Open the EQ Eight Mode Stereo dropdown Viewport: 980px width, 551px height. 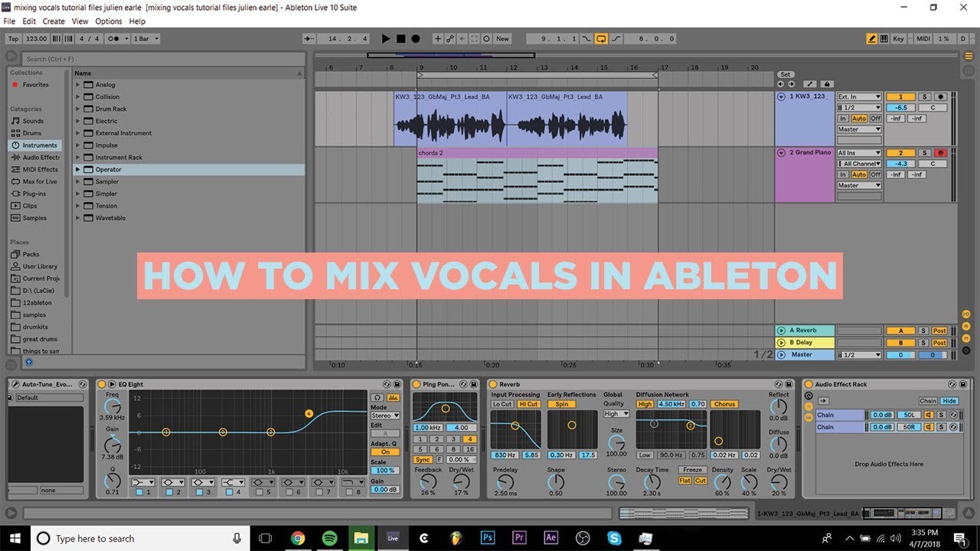(x=385, y=416)
